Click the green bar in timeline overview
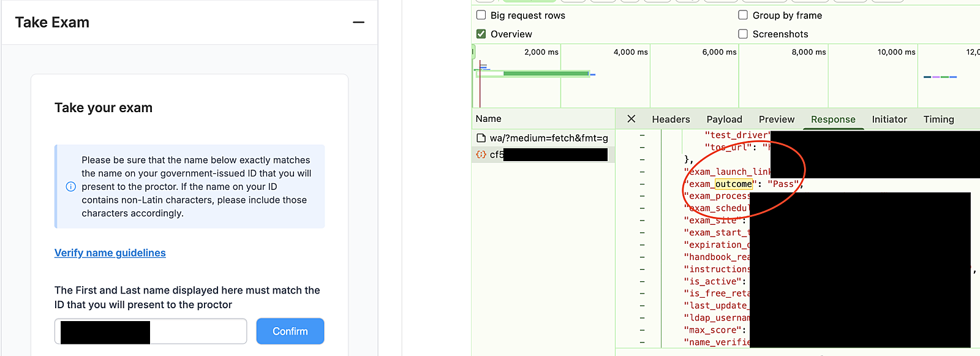The height and width of the screenshot is (356, 980). click(545, 74)
